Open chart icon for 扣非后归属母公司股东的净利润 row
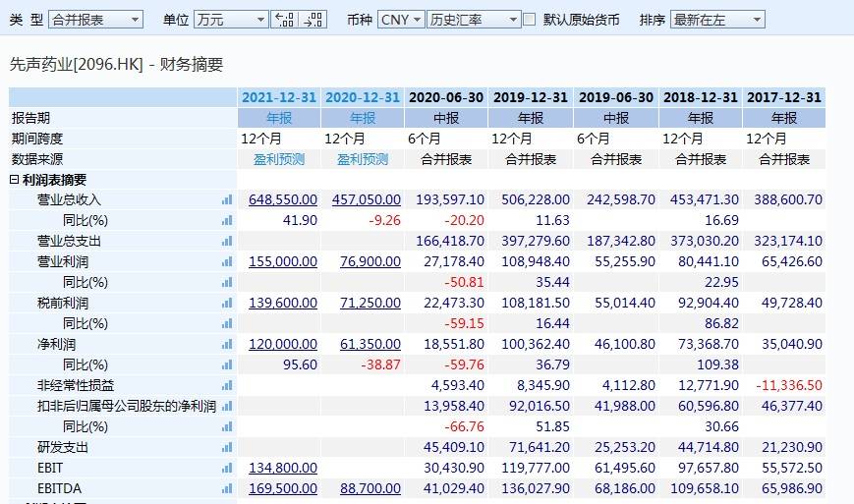This screenshot has height=504, width=854. point(227,406)
